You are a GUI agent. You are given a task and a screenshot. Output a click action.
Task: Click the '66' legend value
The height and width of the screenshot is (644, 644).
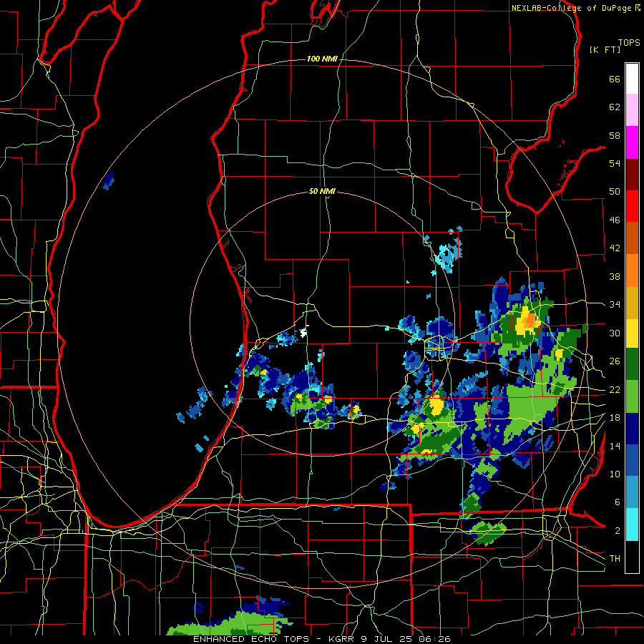click(615, 79)
